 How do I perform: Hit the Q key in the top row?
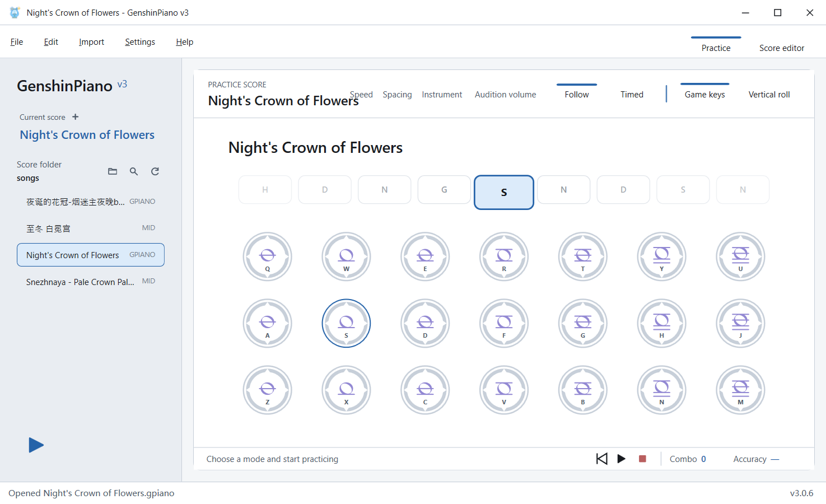268,256
